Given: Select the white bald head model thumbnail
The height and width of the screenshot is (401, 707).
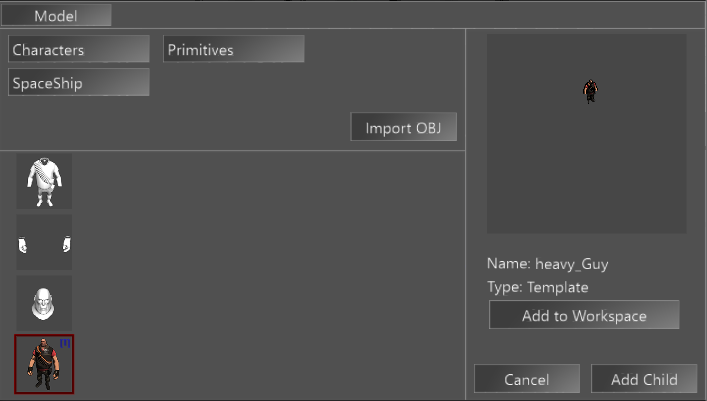Looking at the screenshot, I should (44, 303).
